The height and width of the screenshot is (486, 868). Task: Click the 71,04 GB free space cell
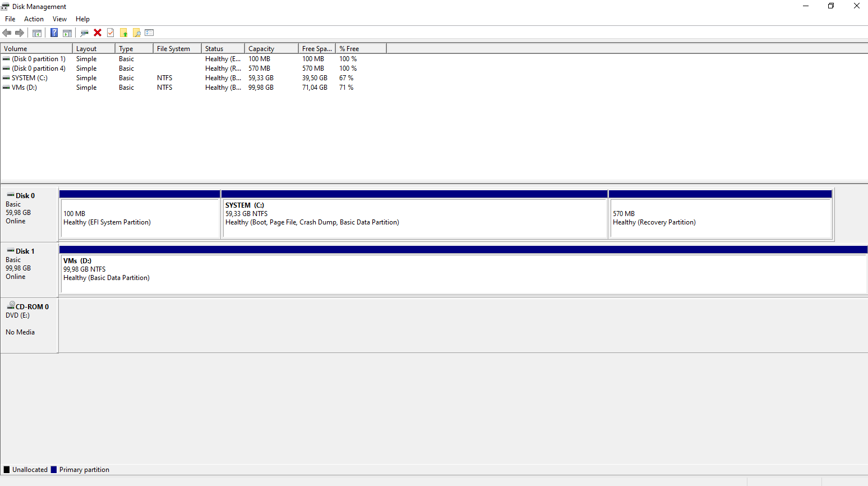point(315,88)
